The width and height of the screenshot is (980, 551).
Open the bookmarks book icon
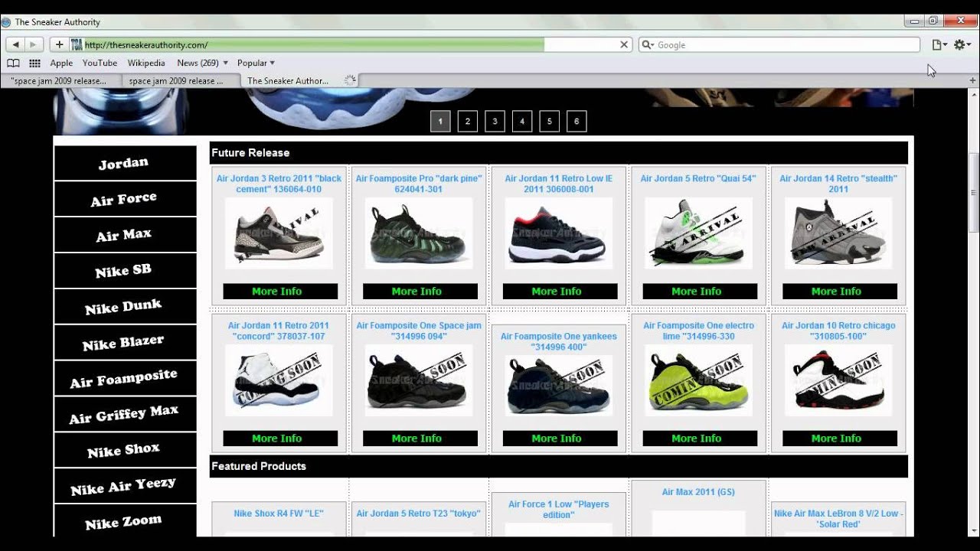13,63
